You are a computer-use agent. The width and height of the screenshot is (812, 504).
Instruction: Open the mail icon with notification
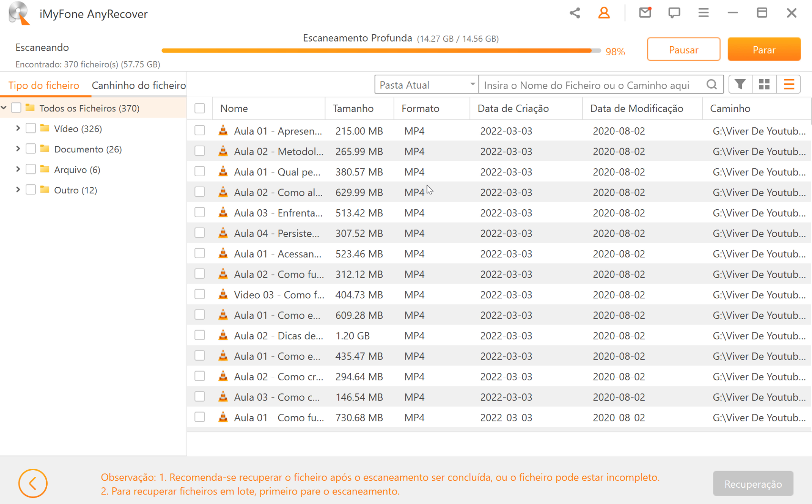point(645,12)
